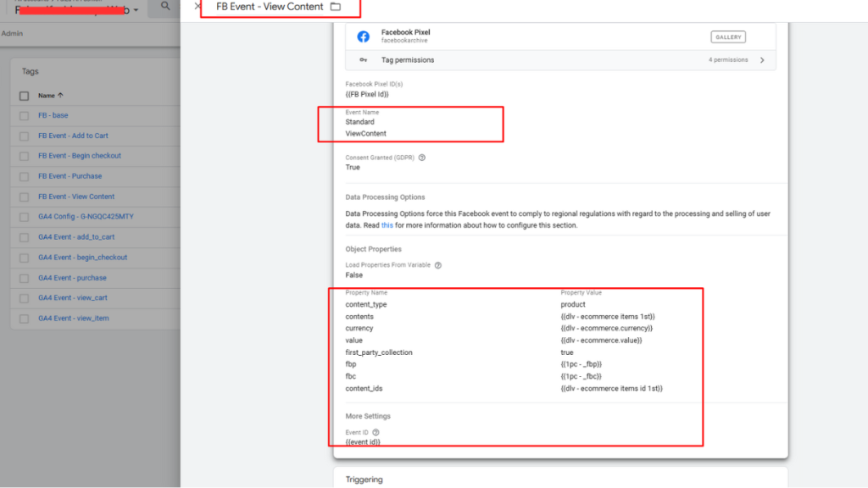Open the FB Event - Add to Cart tag

73,136
